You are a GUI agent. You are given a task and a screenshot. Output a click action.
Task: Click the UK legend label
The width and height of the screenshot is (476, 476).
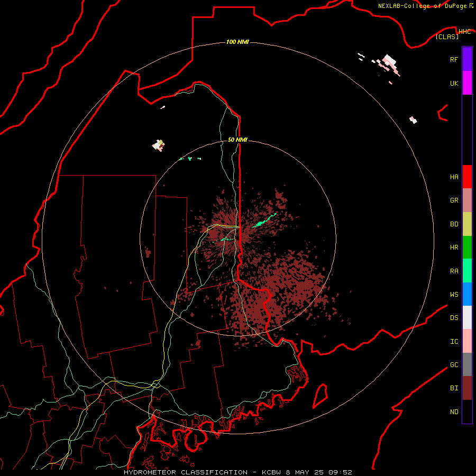[x=454, y=83]
